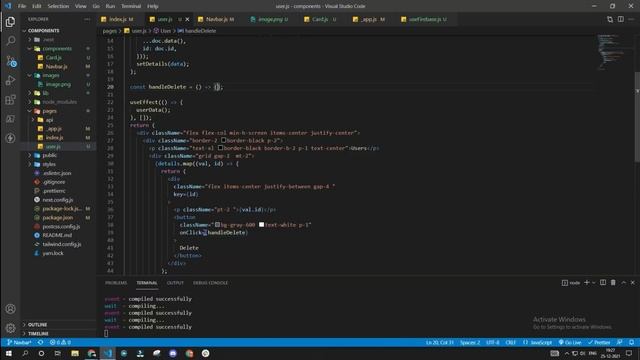640x360 pixels.
Task: Click the Explorer more actions ellipsis
Action: (87, 19)
